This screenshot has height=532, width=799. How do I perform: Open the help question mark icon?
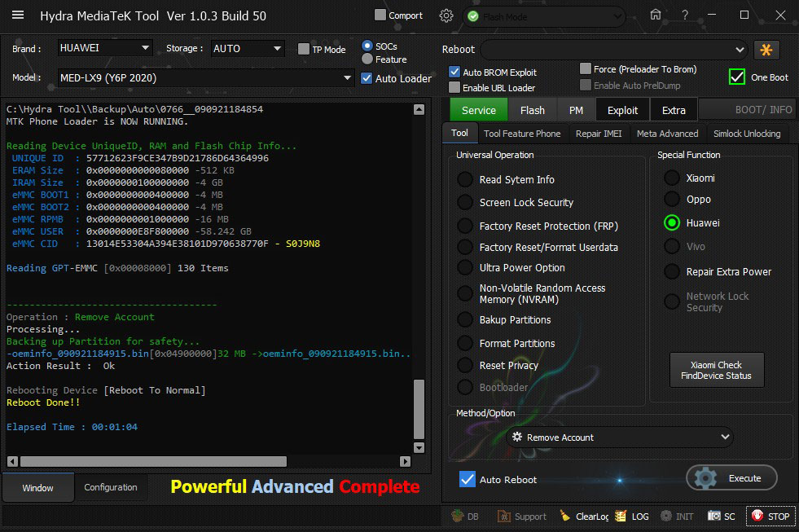(685, 15)
